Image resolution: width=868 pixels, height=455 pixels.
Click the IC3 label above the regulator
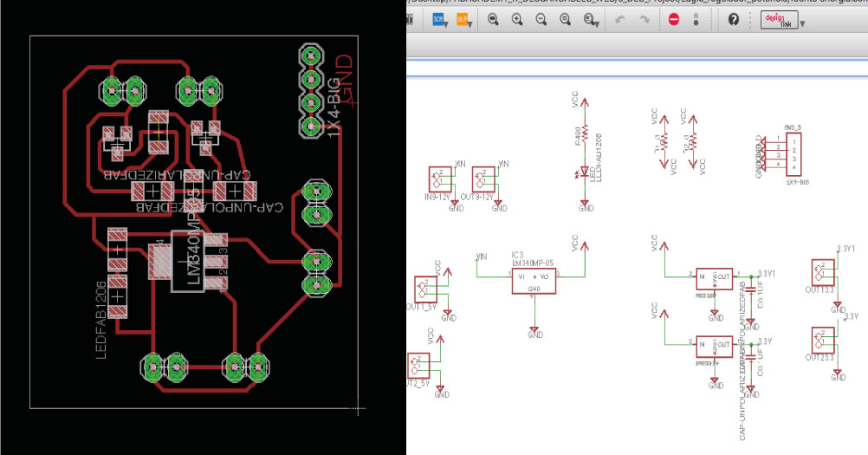(x=518, y=255)
